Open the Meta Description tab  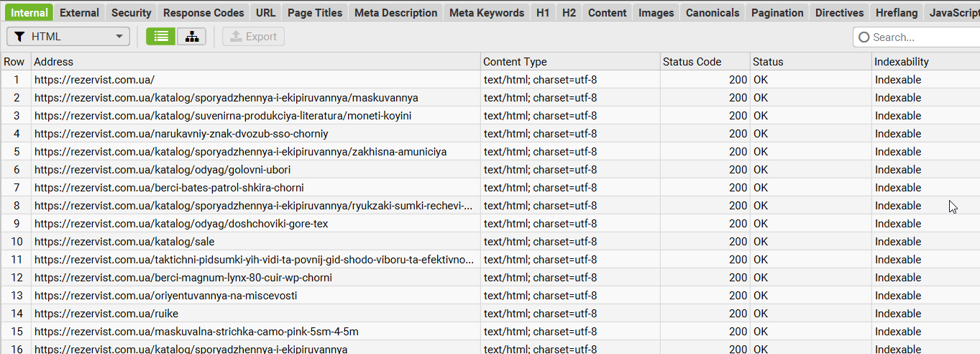point(395,13)
